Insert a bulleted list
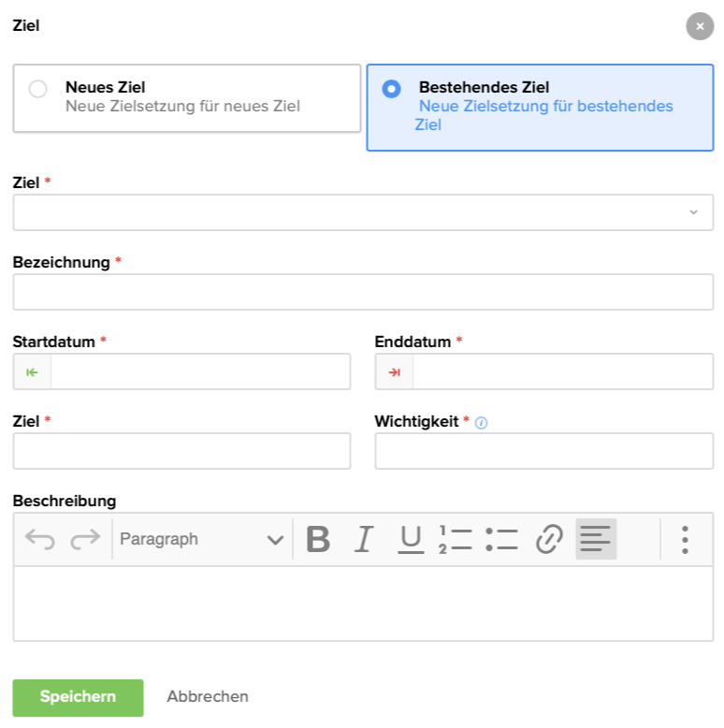Image resolution: width=724 pixels, height=728 pixels. pyautogui.click(x=501, y=539)
